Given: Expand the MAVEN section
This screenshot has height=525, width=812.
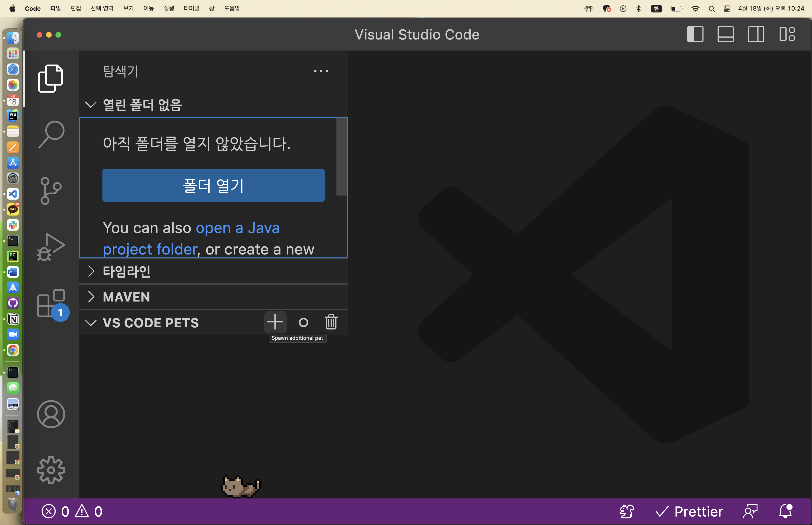Looking at the screenshot, I should pos(126,297).
